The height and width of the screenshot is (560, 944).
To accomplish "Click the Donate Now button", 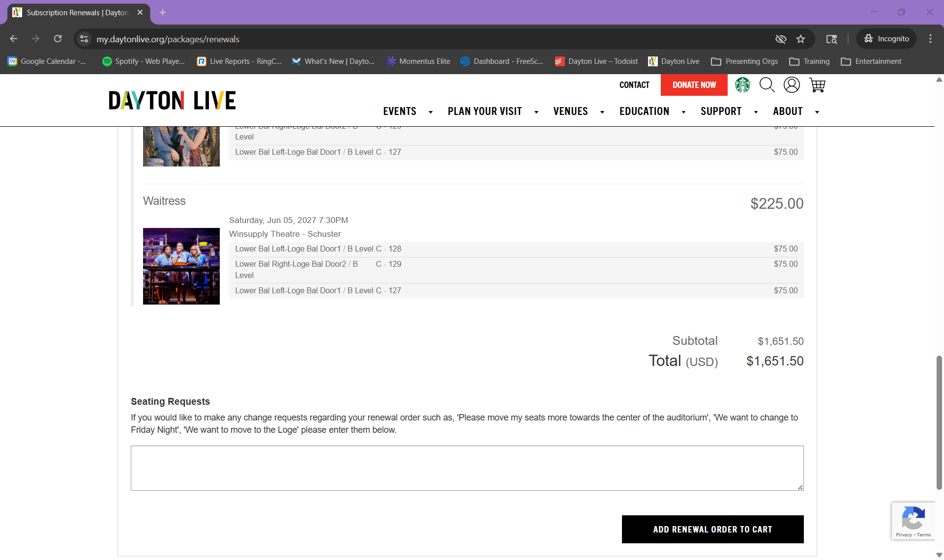I will click(x=694, y=85).
